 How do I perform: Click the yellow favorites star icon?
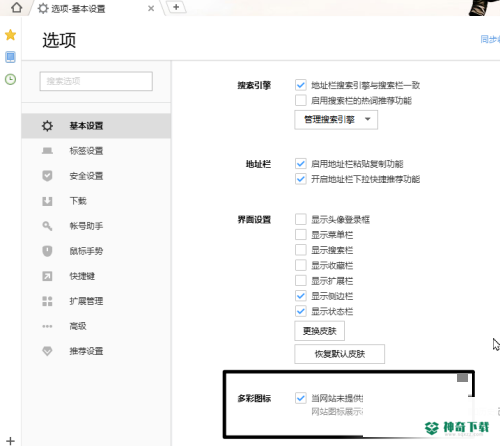pyautogui.click(x=11, y=35)
